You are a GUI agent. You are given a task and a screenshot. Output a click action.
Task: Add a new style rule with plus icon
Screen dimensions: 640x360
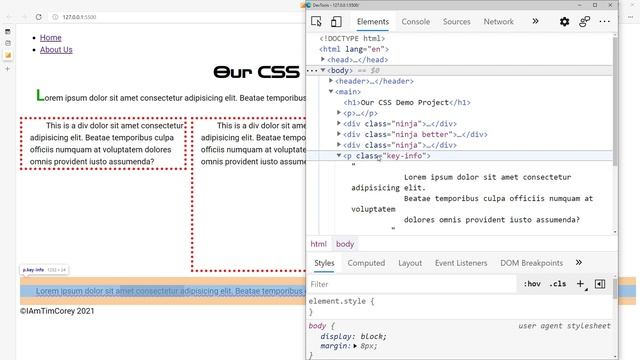(580, 284)
